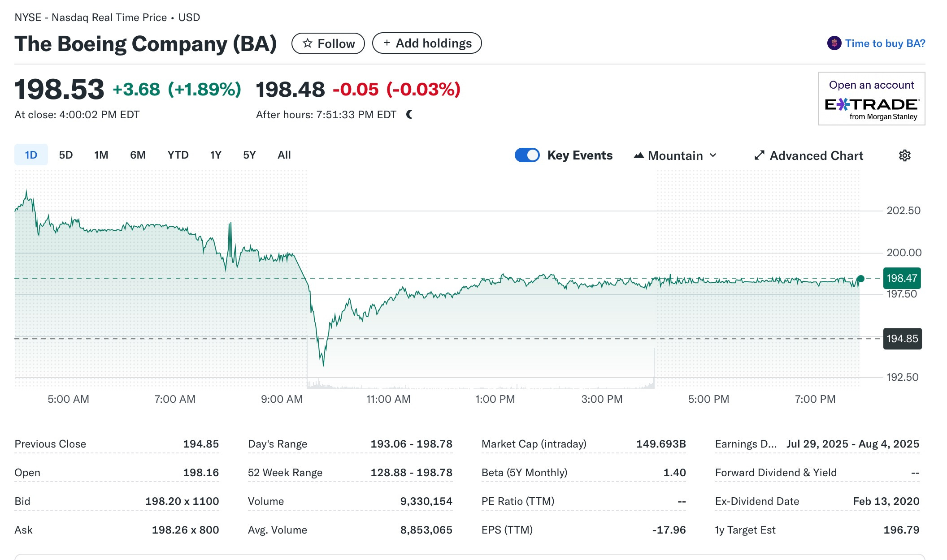Switch chart range to 1Y

point(216,155)
